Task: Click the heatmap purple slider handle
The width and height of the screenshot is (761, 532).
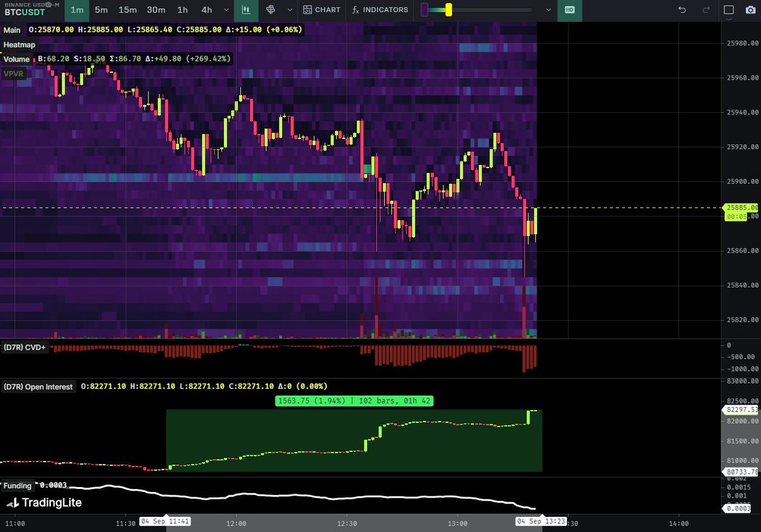Action: click(x=424, y=10)
